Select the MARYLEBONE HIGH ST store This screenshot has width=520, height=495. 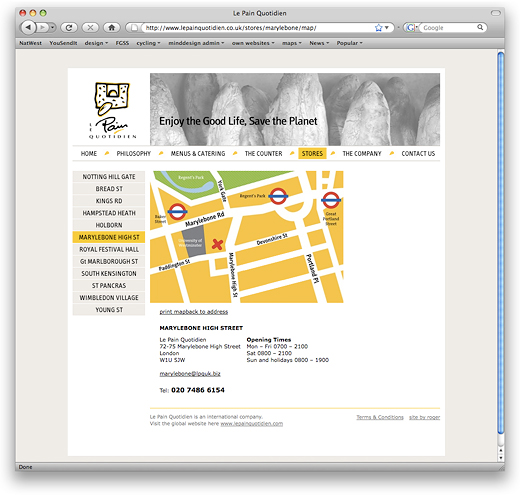coord(109,237)
